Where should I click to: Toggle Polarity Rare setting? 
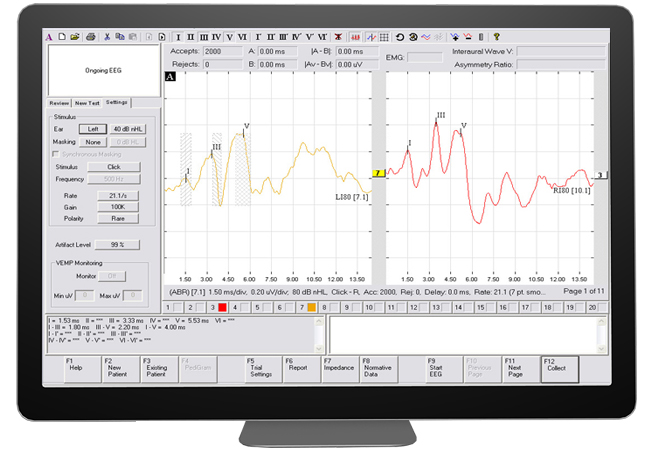118,217
